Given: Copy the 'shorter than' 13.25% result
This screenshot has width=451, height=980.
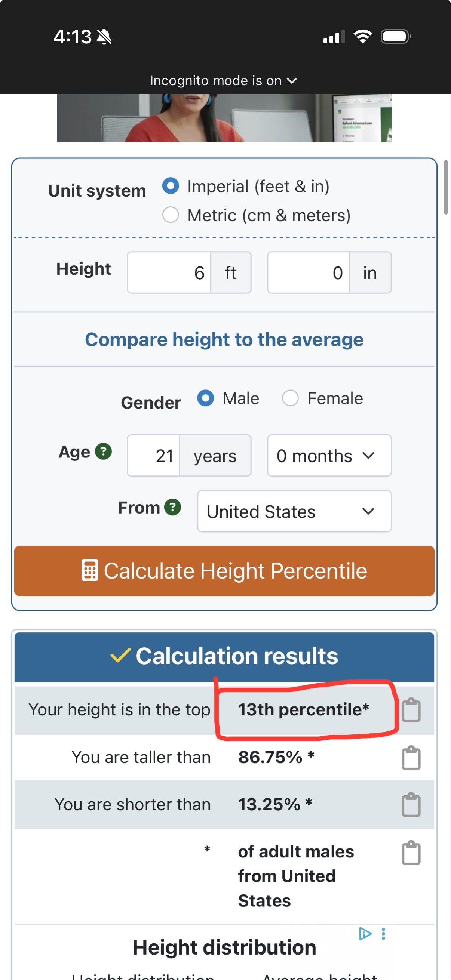Looking at the screenshot, I should click(411, 805).
